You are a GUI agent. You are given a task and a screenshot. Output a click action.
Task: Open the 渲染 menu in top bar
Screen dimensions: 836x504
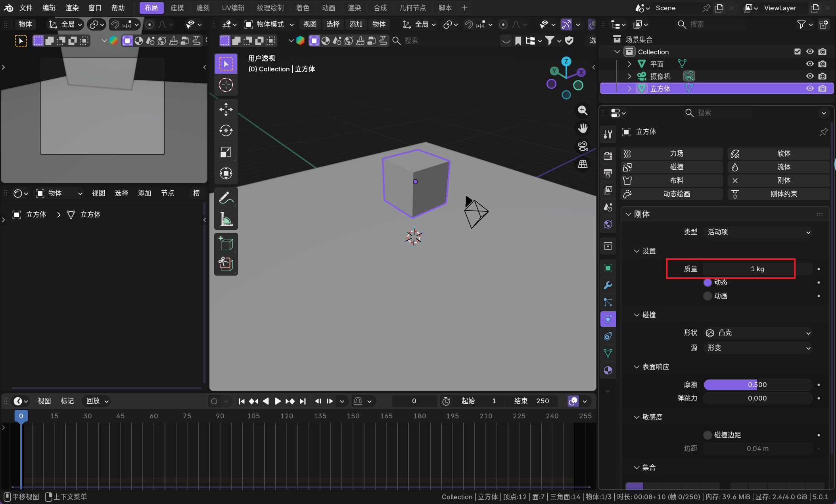point(72,8)
